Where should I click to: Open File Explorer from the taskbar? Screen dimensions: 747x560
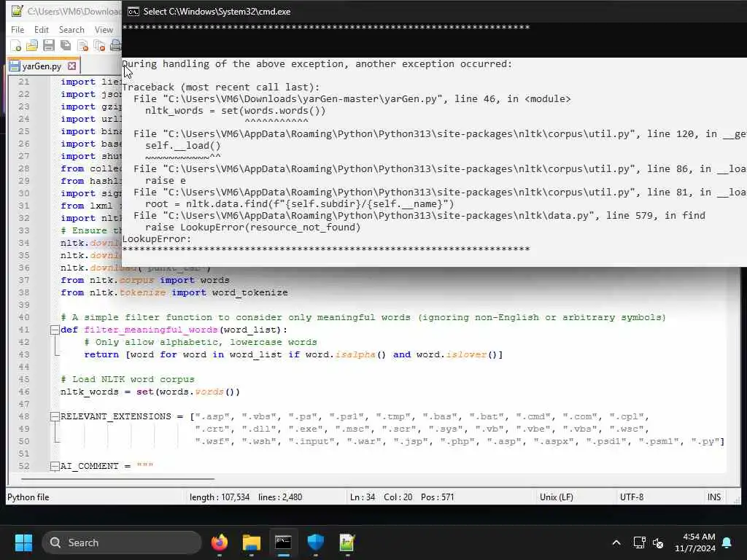click(x=252, y=542)
